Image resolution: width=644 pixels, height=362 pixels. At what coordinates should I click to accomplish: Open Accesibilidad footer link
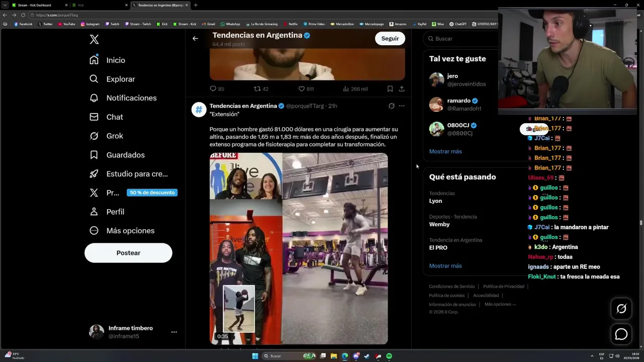(486, 296)
